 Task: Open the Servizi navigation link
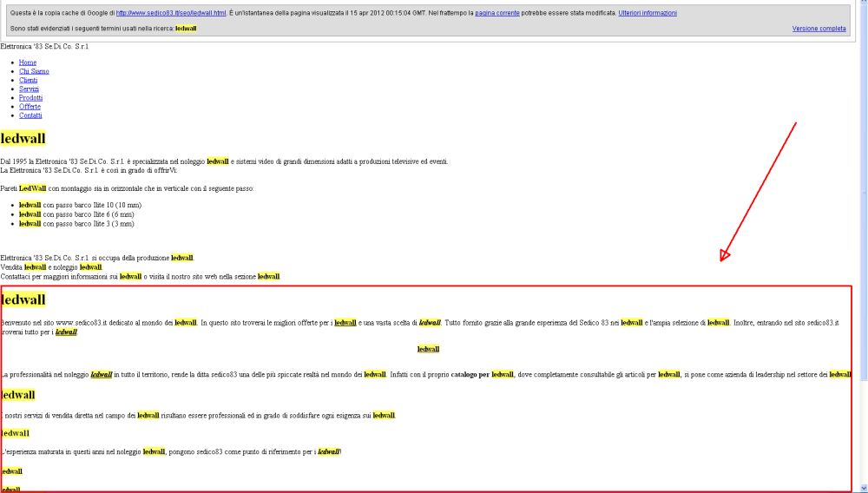(29, 89)
